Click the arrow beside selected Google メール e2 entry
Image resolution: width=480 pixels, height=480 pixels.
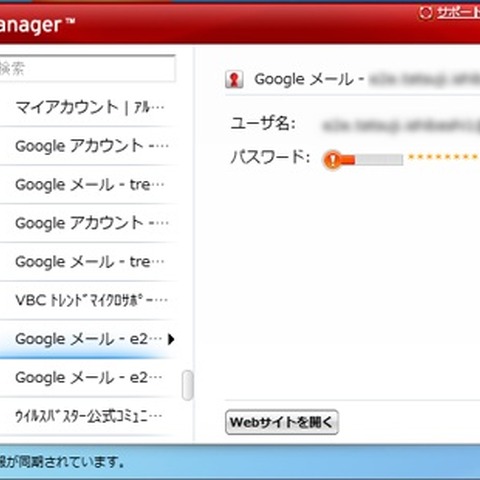tap(171, 339)
